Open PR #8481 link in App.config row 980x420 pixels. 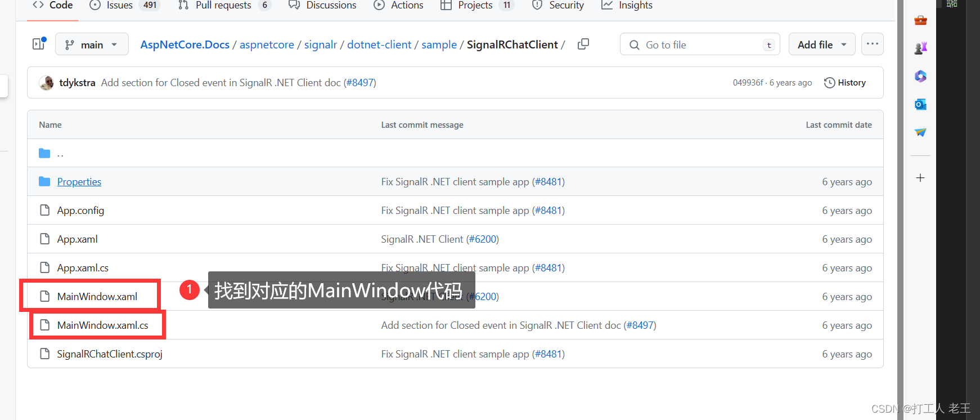(x=549, y=211)
